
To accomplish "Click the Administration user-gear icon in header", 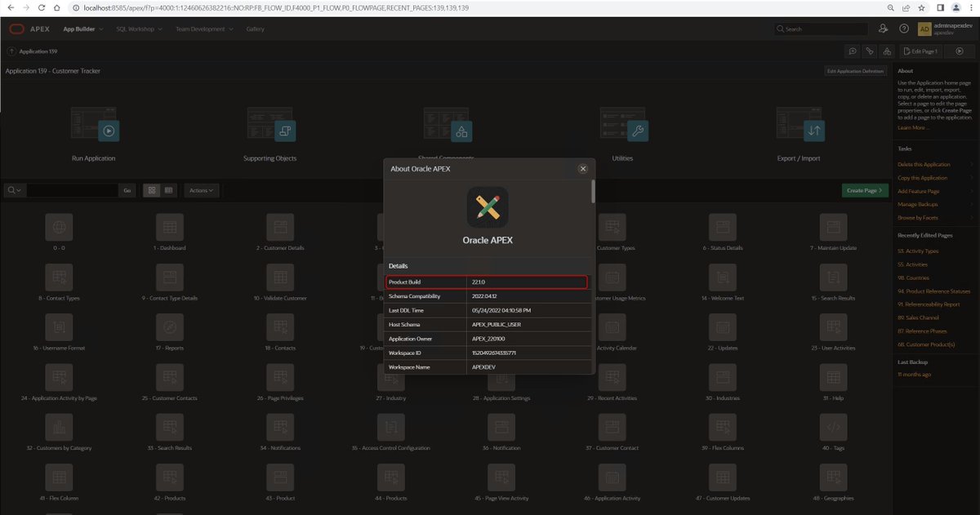I will 884,29.
